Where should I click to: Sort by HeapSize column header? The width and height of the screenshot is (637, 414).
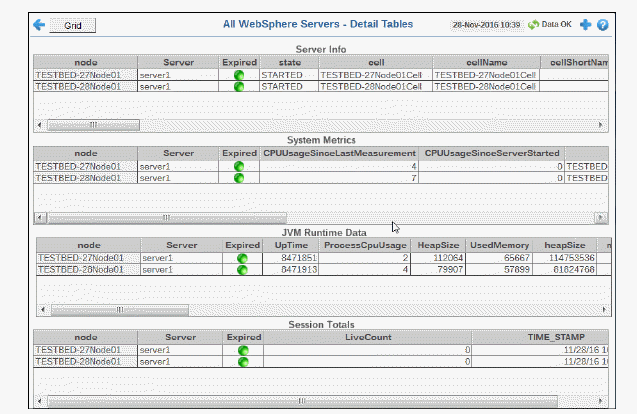pos(438,245)
